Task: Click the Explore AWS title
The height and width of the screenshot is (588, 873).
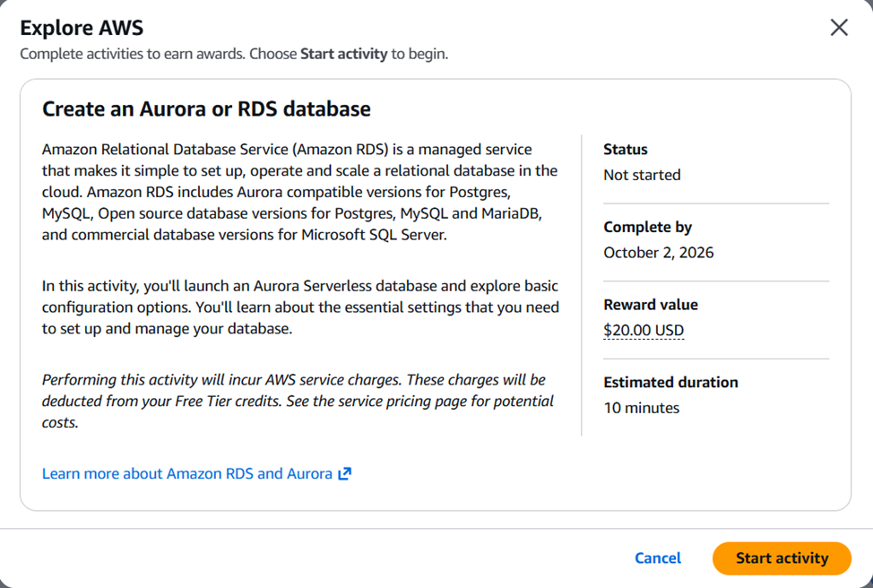Action: [82, 28]
